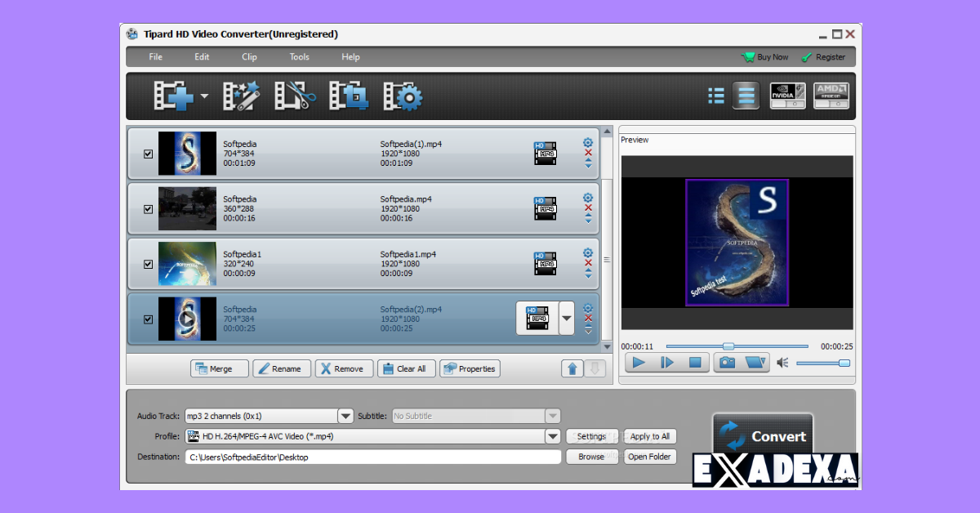Play the Softpedia(2).mp4 thumbnail preview
The width and height of the screenshot is (980, 513).
[x=189, y=318]
